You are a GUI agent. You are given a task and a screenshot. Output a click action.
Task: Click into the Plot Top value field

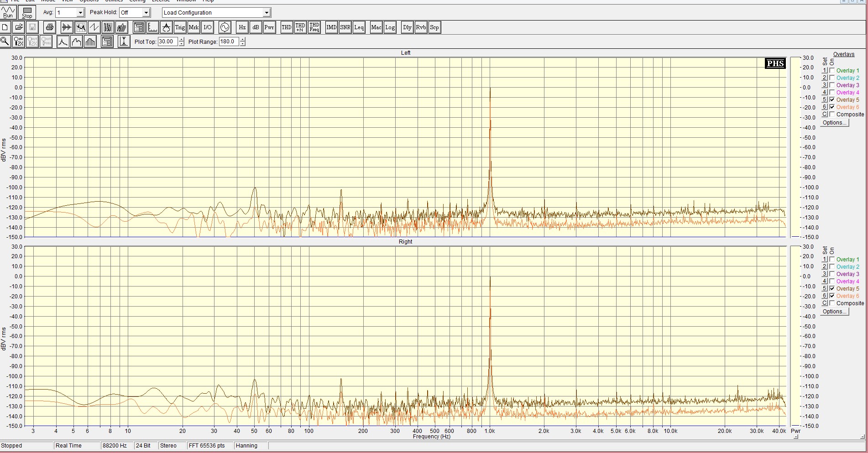(167, 42)
